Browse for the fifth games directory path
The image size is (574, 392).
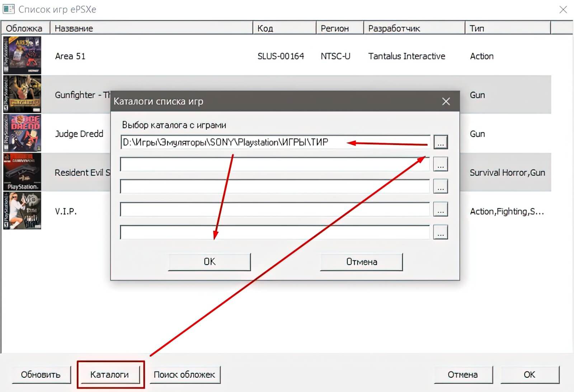tap(441, 232)
